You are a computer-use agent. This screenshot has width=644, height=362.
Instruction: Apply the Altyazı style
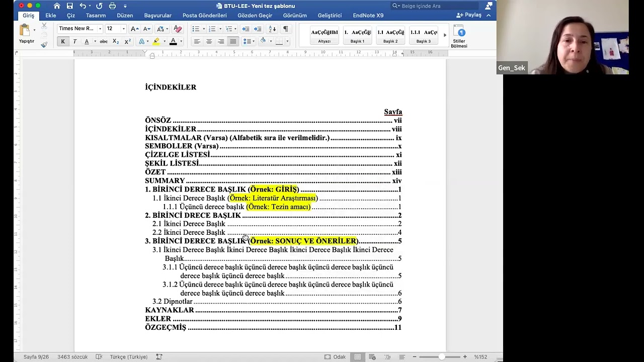click(x=324, y=35)
